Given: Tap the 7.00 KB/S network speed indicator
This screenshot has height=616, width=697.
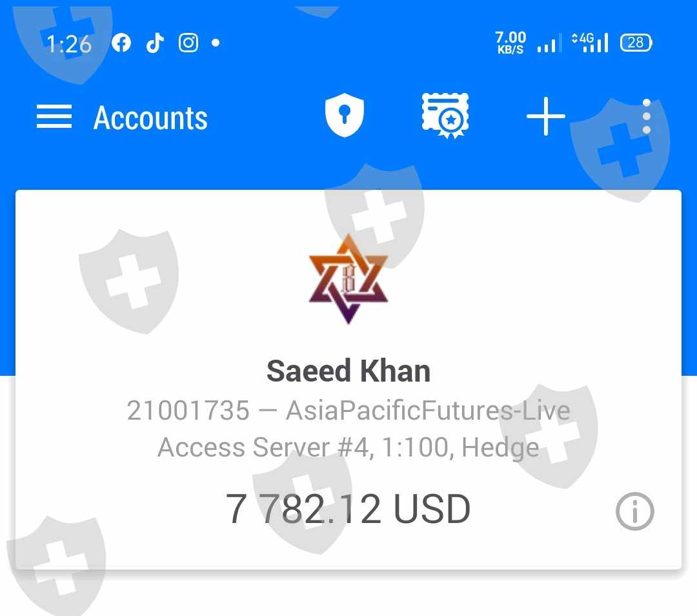Looking at the screenshot, I should 510,43.
